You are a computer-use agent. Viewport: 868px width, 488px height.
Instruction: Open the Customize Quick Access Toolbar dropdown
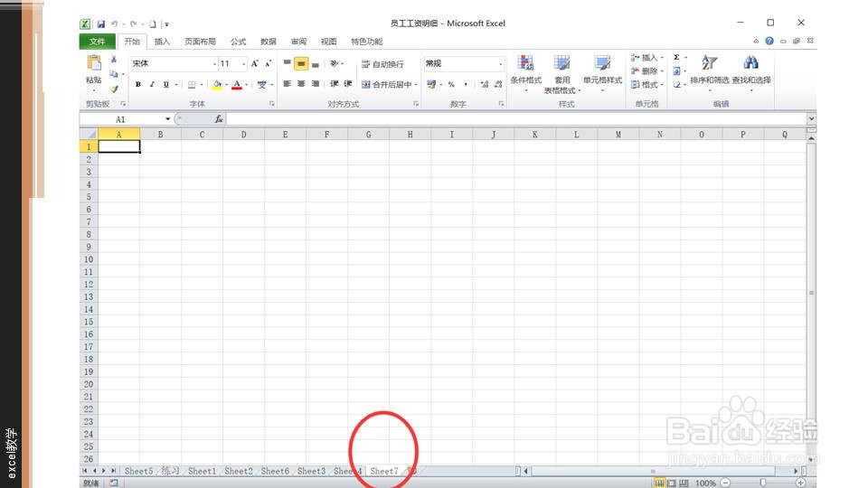166,24
